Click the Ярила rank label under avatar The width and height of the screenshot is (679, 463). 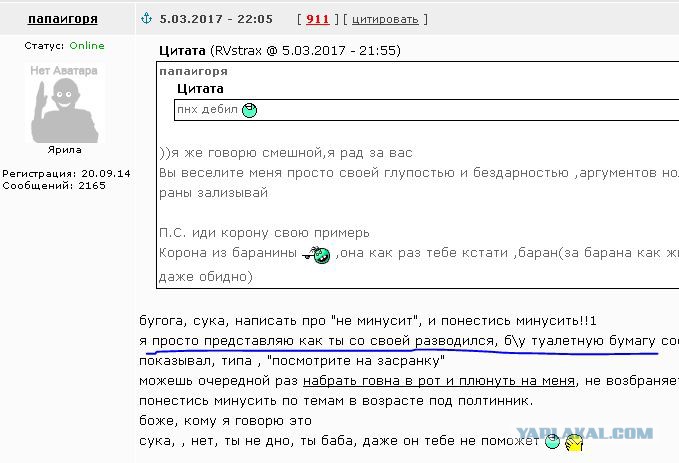65,150
